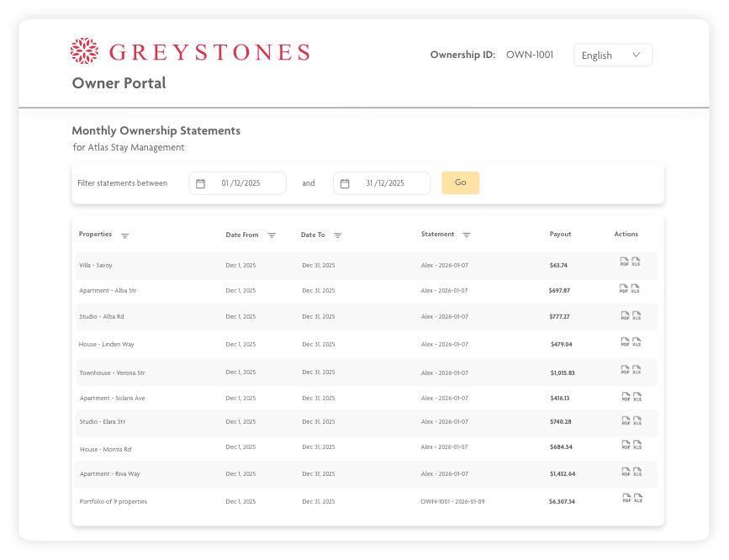The image size is (729, 560).
Task: Click the 31/12/2025 end date field
Action: 385,183
